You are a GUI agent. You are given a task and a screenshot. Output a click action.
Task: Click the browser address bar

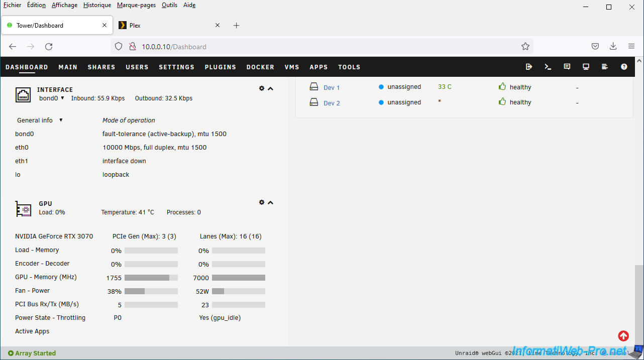tap(321, 47)
